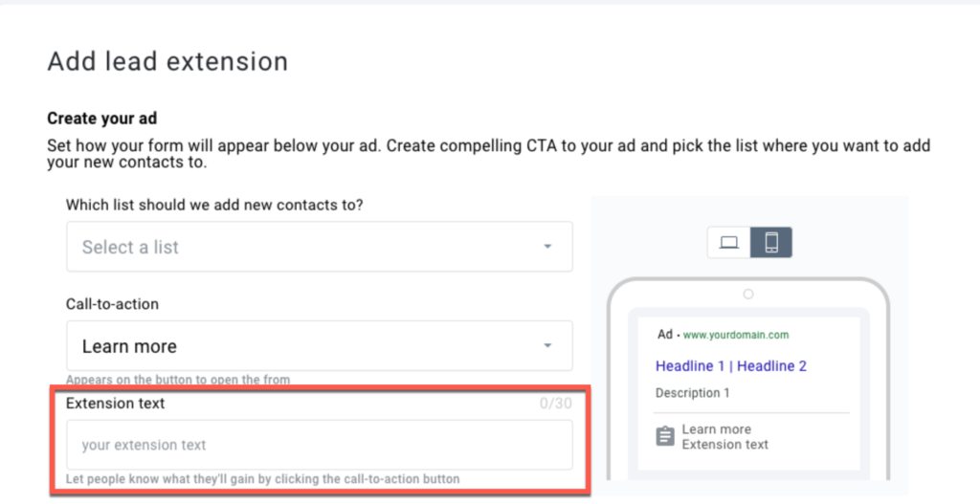
Task: Click the Description 1 text in preview
Action: [x=693, y=393]
